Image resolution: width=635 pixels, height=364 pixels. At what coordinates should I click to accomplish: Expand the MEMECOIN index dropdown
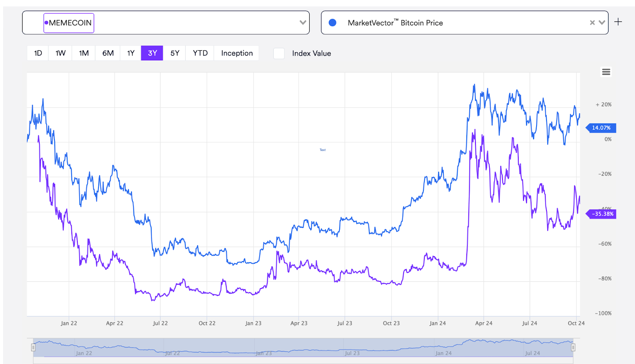point(303,23)
